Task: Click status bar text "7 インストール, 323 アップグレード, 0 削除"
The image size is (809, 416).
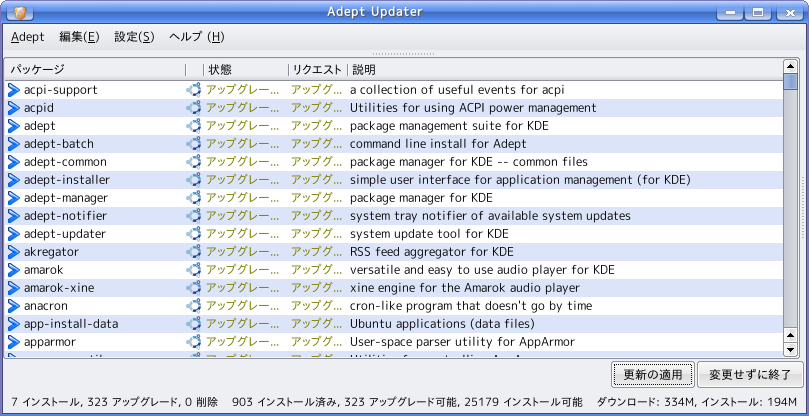Action: [x=115, y=402]
